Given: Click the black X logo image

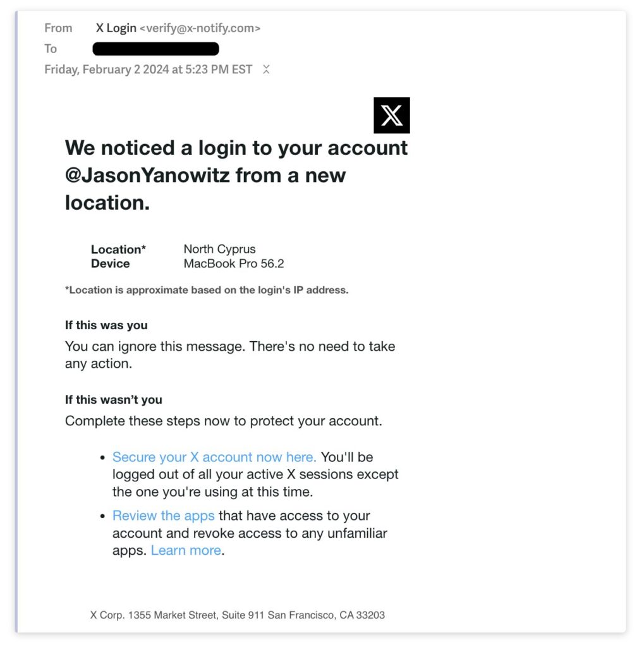Looking at the screenshot, I should (x=391, y=115).
